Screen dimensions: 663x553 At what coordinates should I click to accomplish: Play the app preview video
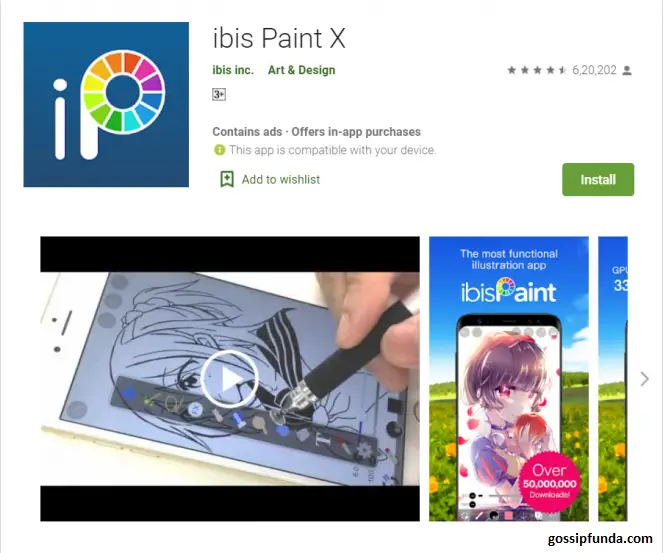point(230,379)
